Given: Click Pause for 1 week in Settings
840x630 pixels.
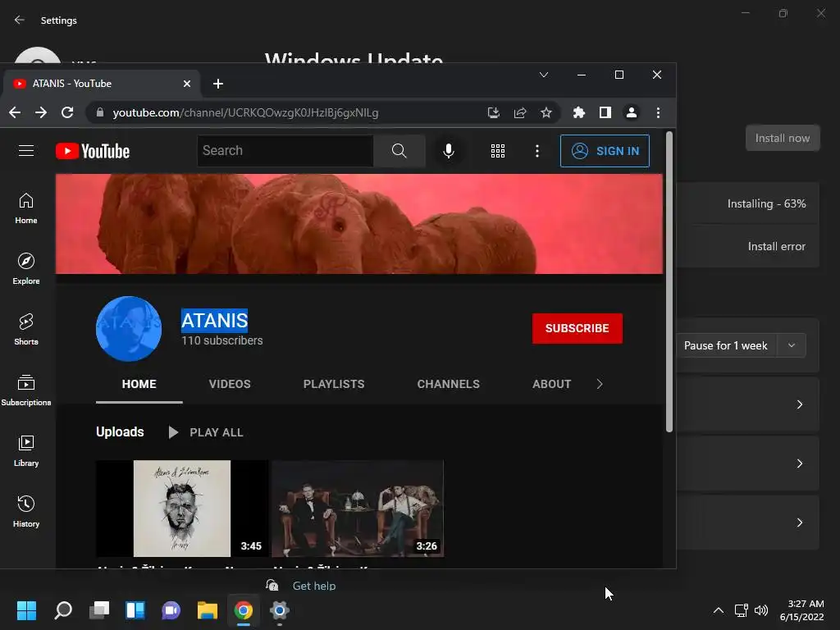Looking at the screenshot, I should point(726,345).
